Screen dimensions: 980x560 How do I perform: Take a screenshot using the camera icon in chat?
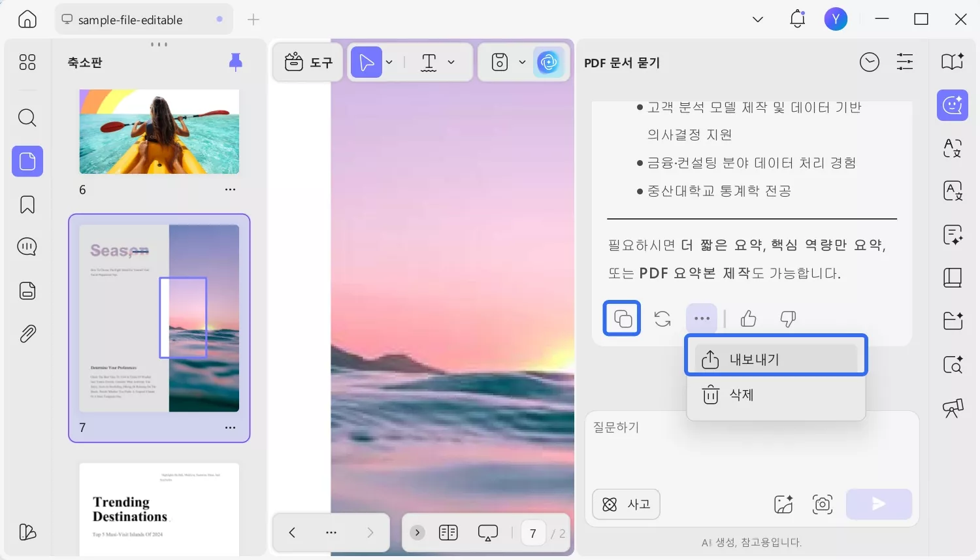(822, 504)
